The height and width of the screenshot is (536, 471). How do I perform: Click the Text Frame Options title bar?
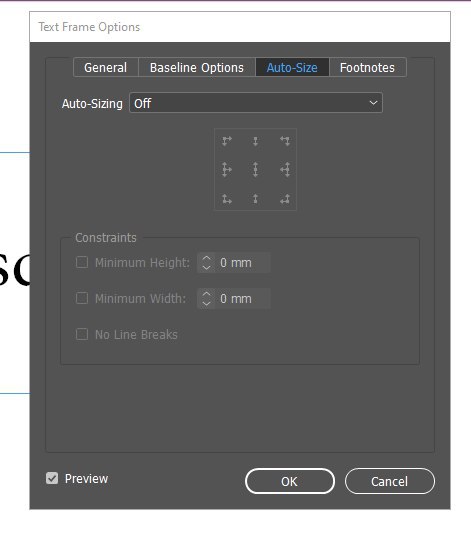click(x=240, y=27)
